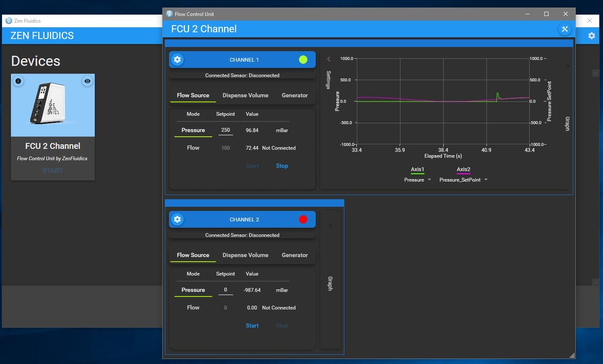Image resolution: width=603 pixels, height=364 pixels.
Task: Maximize the Flow Control Unit window
Action: (546, 14)
